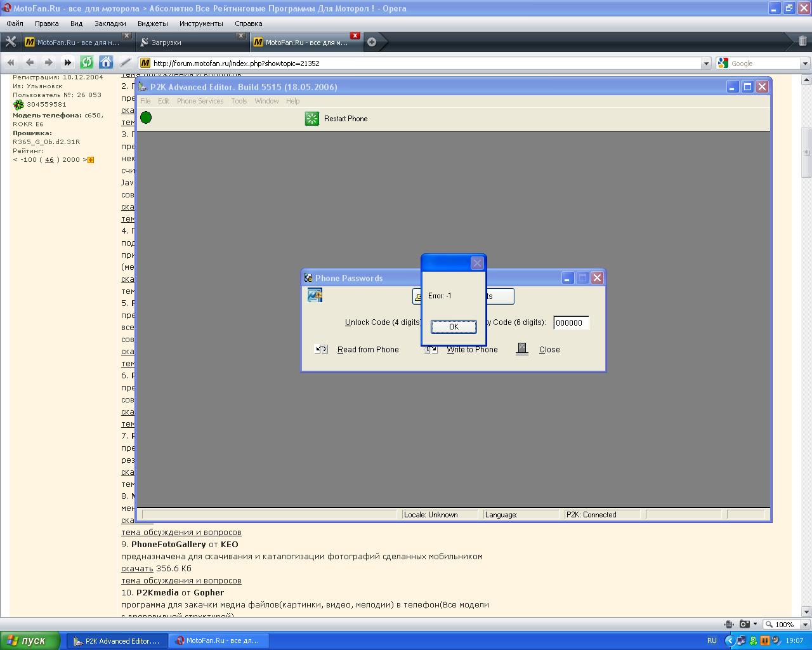Open Opera Инструменты menu
812x650 pixels.
[201, 23]
